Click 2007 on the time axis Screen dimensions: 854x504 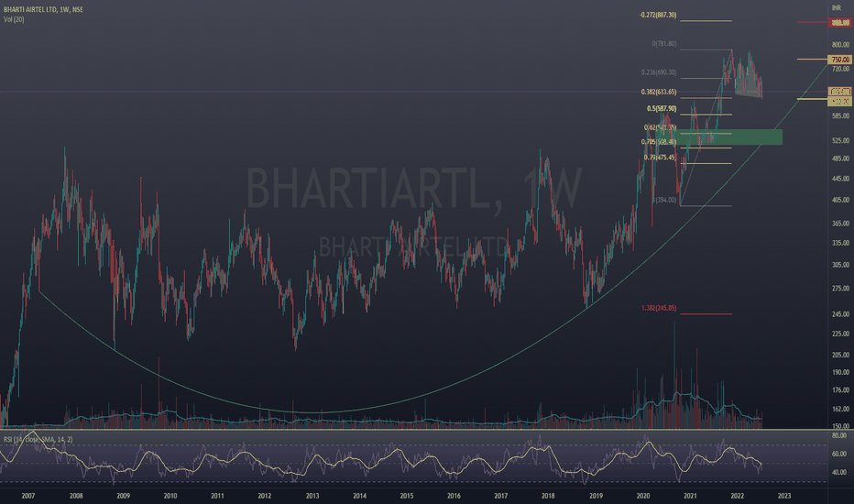tap(28, 496)
